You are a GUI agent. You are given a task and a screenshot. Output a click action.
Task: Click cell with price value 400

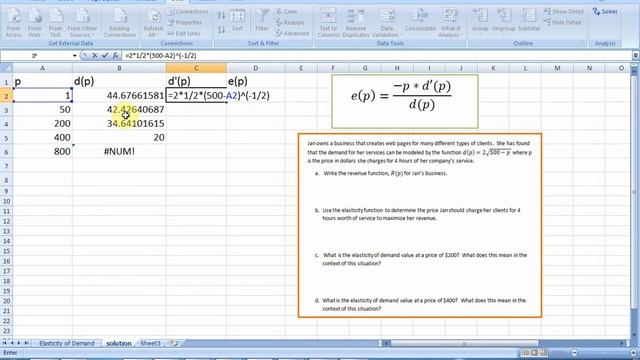42,138
